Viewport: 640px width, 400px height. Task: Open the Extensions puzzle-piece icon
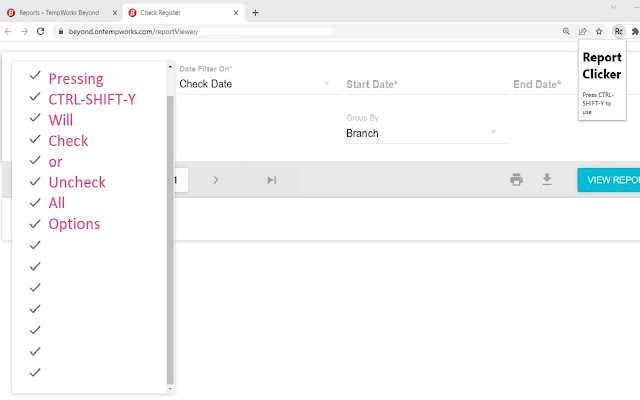[635, 31]
